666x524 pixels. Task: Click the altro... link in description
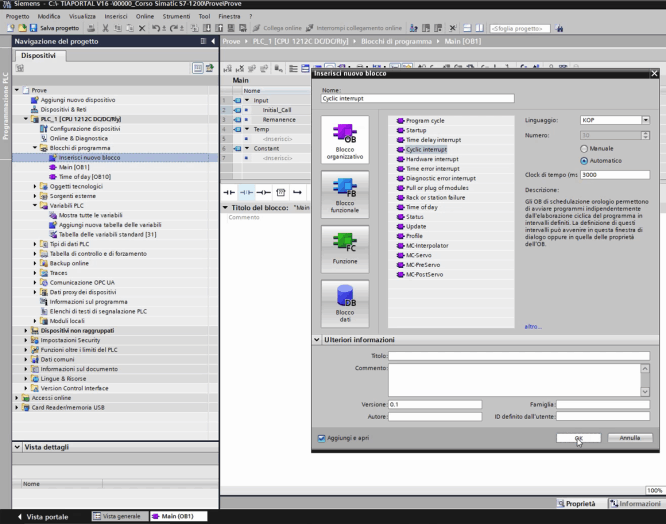pos(533,327)
